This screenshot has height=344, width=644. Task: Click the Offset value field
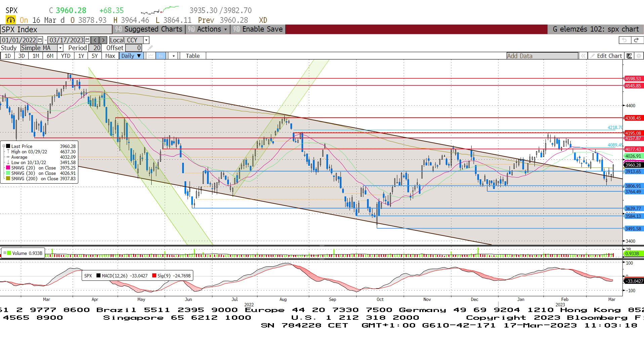click(x=134, y=48)
